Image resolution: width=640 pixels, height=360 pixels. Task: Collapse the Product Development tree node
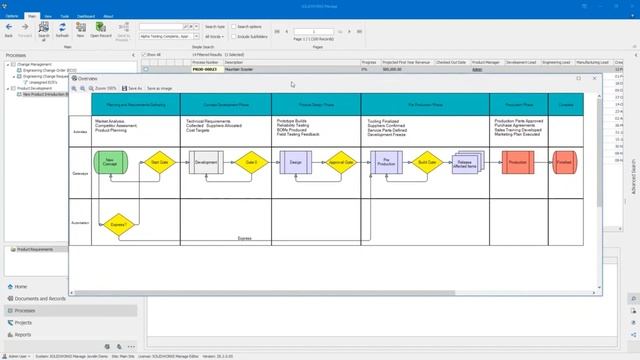click(8, 88)
